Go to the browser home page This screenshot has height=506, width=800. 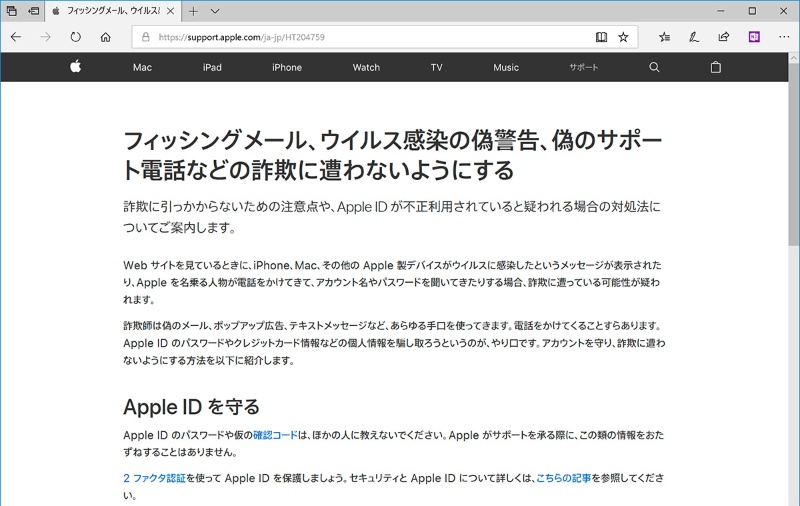pyautogui.click(x=105, y=37)
